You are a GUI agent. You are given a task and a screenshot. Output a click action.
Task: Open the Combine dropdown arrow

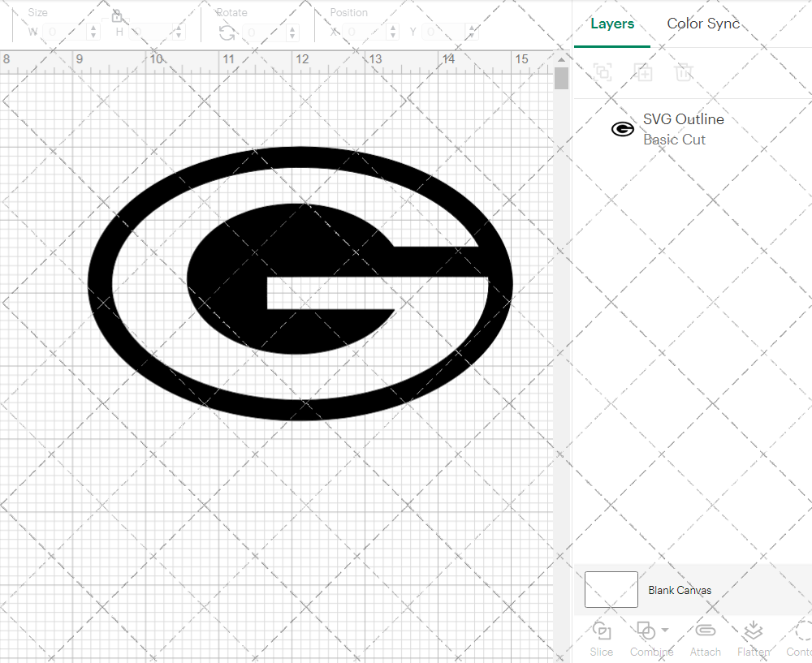tap(665, 630)
